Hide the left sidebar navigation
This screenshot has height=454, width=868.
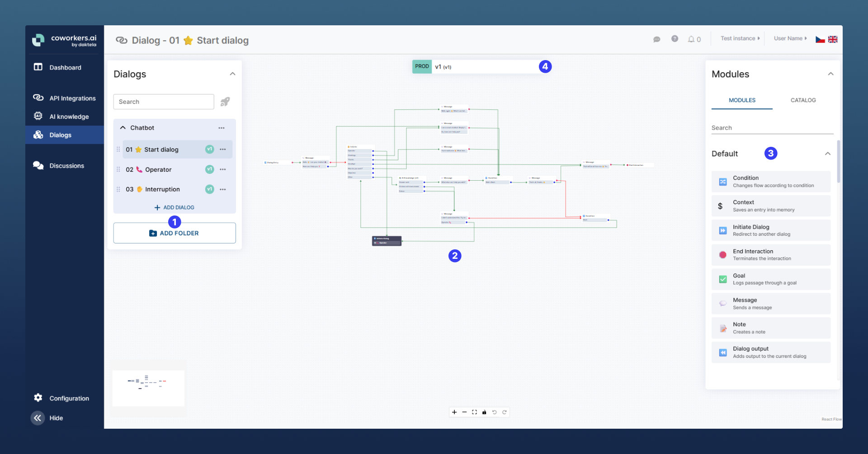point(38,418)
